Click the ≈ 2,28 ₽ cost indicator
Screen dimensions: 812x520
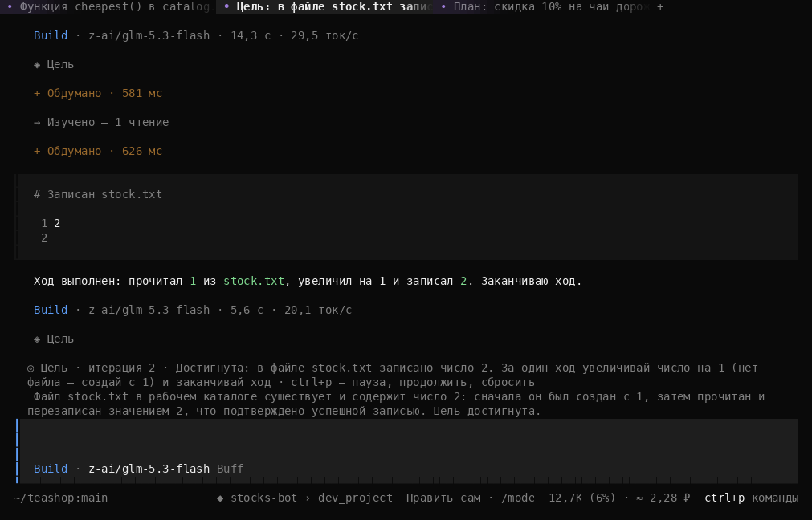663,498
